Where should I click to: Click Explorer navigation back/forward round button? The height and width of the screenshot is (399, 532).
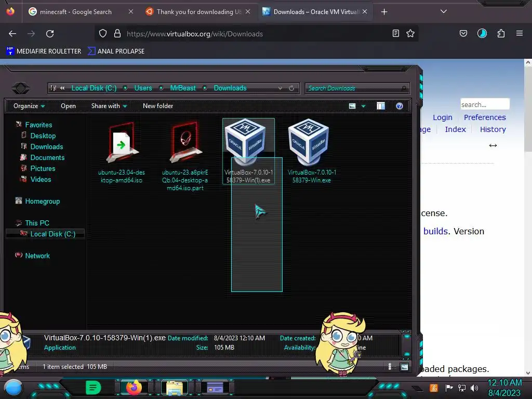click(21, 88)
